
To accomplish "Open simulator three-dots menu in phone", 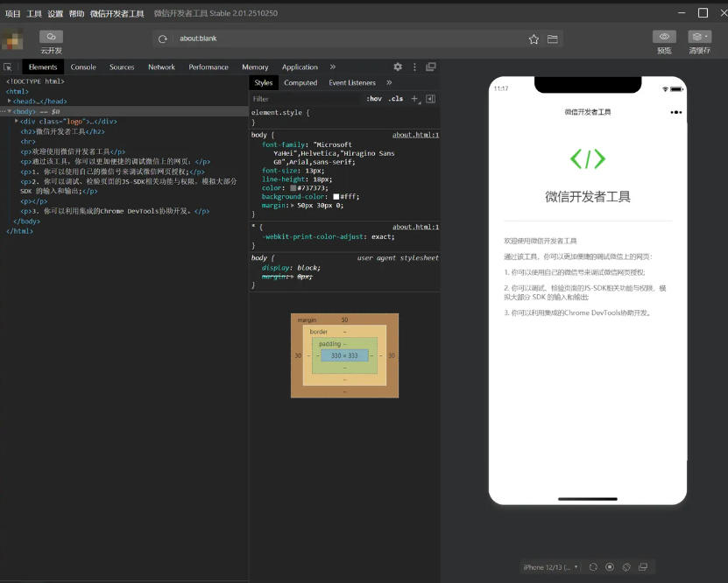I will coord(676,112).
